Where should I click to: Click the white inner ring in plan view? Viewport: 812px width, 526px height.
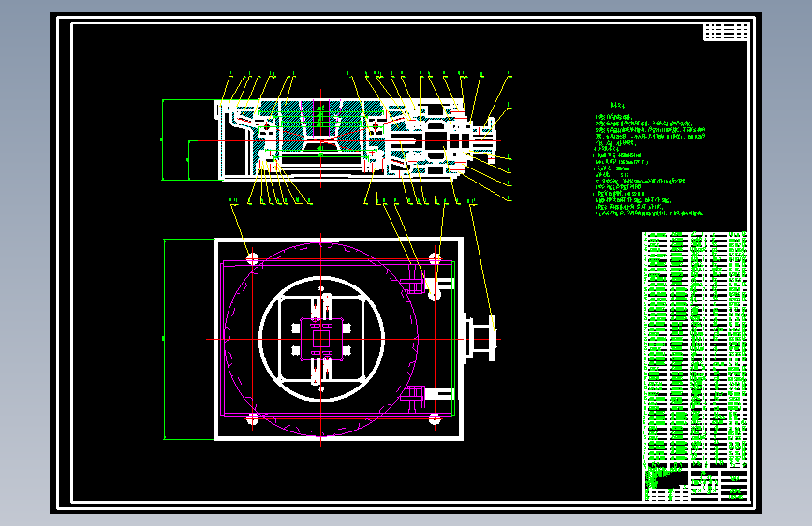click(x=321, y=339)
